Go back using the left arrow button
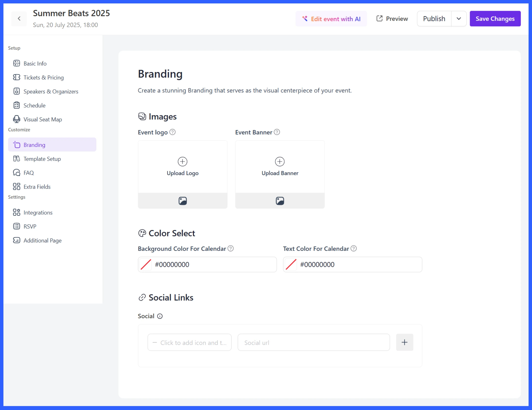The image size is (532, 410). coord(19,19)
